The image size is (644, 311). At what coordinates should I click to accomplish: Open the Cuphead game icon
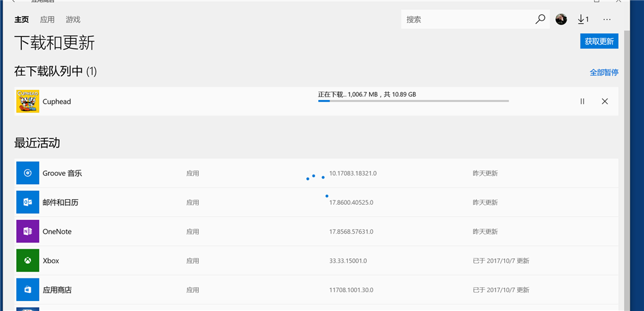point(28,101)
